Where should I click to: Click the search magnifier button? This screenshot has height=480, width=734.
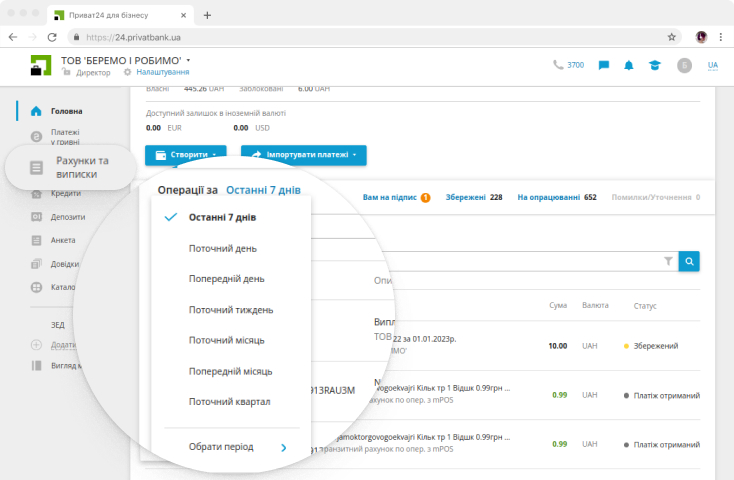[x=689, y=261]
